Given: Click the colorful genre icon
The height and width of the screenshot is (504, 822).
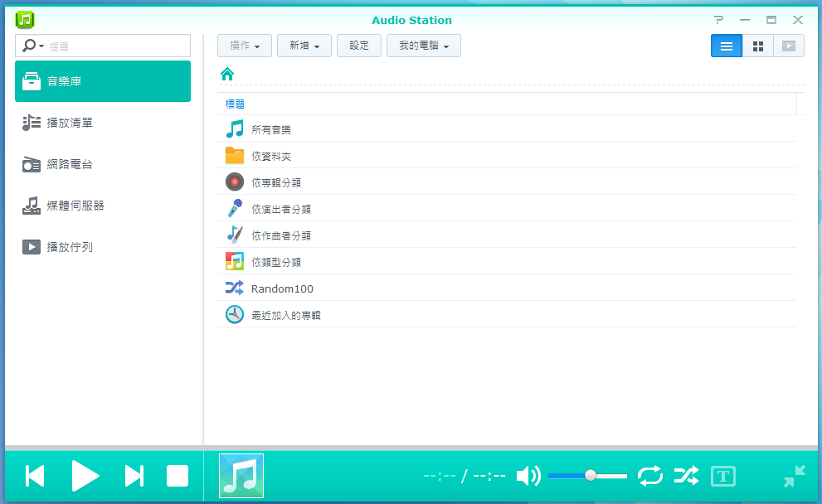Looking at the screenshot, I should tap(235, 261).
